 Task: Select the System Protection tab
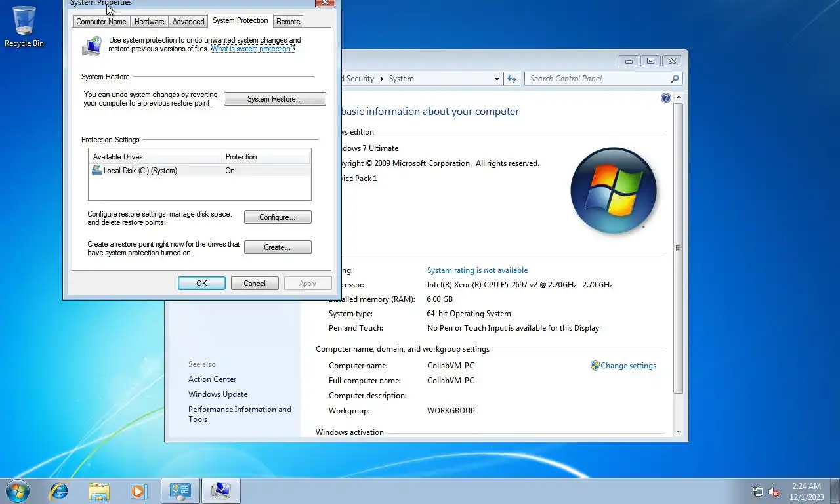coord(240,20)
